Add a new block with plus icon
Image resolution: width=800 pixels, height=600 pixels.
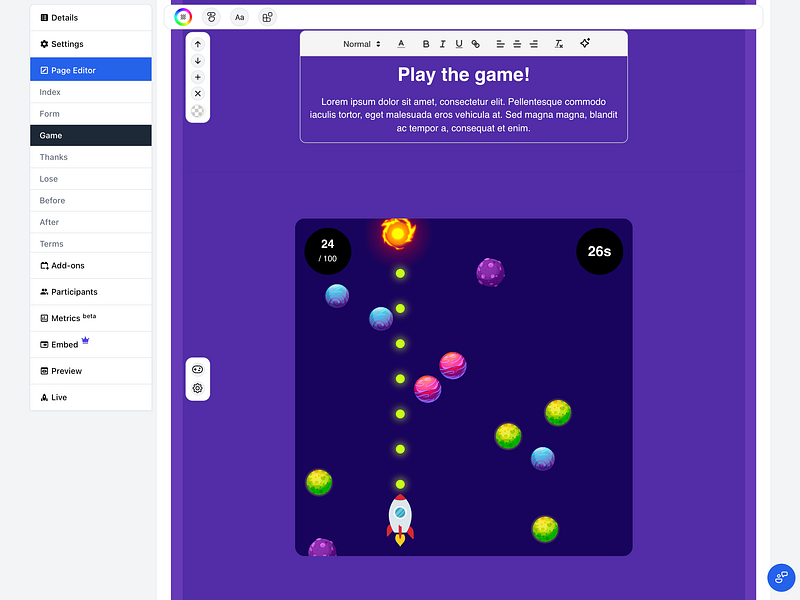[x=198, y=77]
